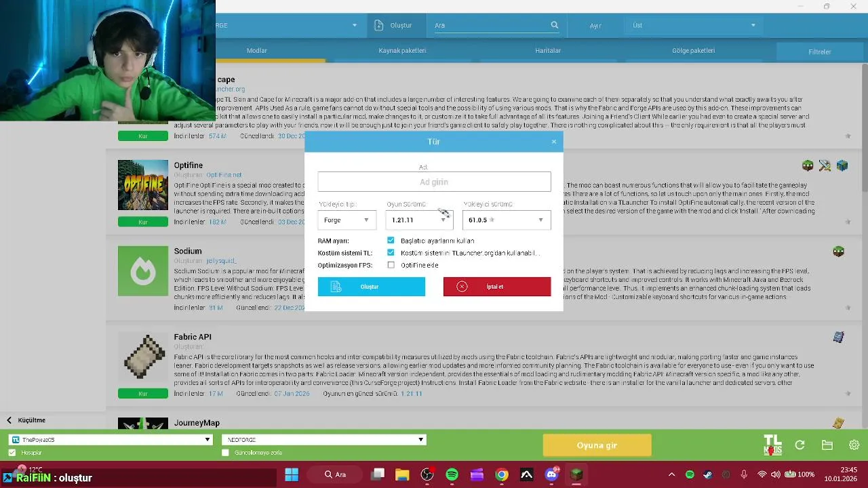Show hidden system tray icons
This screenshot has height=488, width=868.
[x=671, y=474]
